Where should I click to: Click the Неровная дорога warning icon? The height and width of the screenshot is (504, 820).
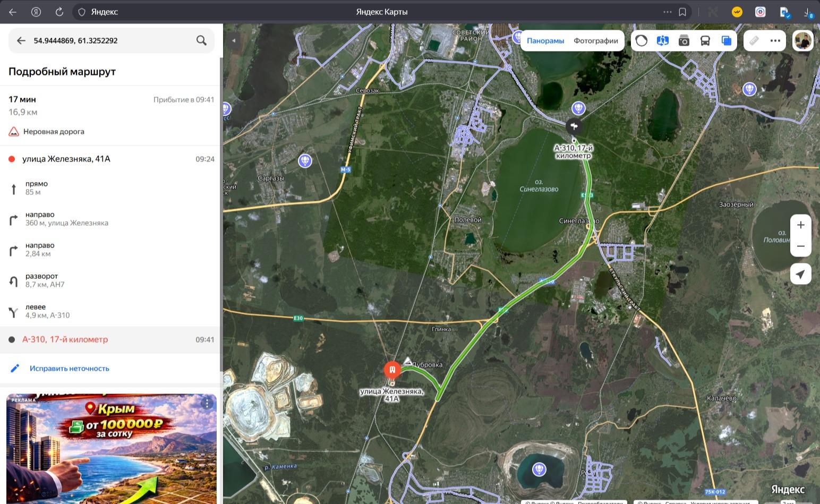pyautogui.click(x=14, y=132)
